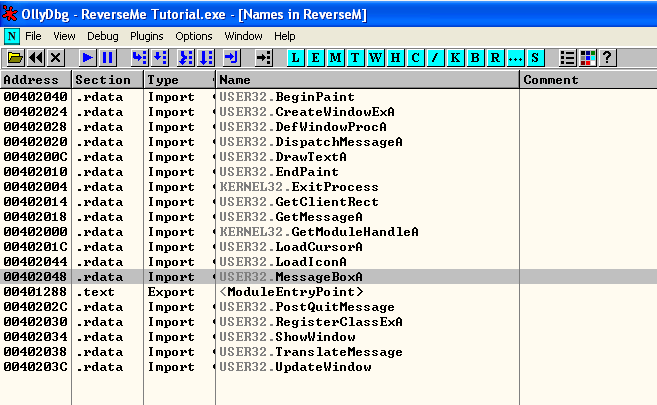657x405 pixels.
Task: Sort by the Type column header
Action: pyautogui.click(x=180, y=80)
